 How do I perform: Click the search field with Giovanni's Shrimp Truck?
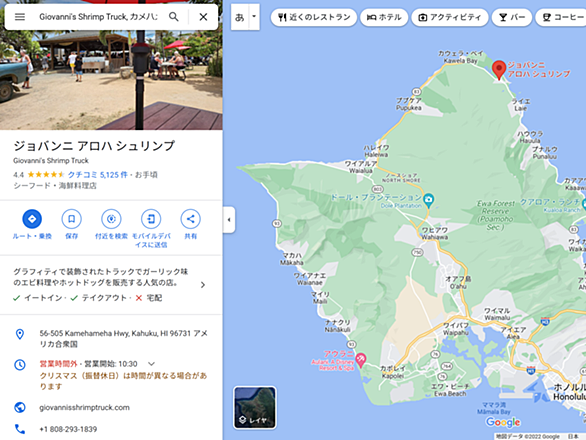click(98, 17)
